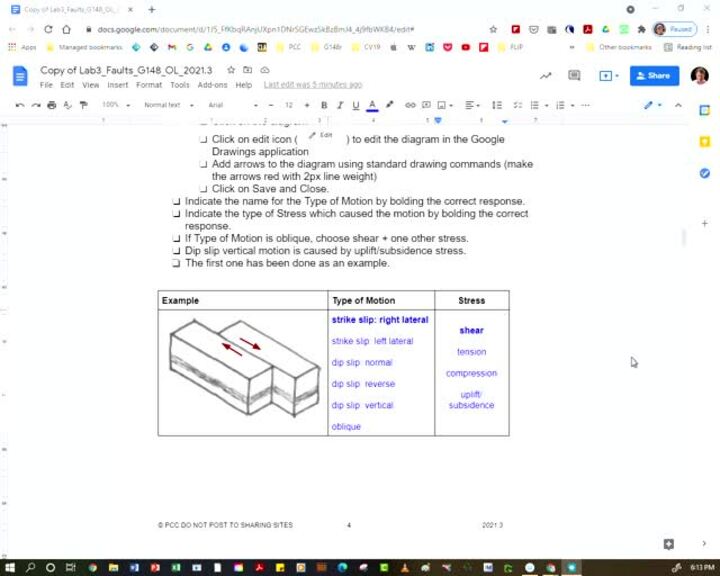The height and width of the screenshot is (576, 720).
Task: Open comment history icon
Action: [574, 75]
